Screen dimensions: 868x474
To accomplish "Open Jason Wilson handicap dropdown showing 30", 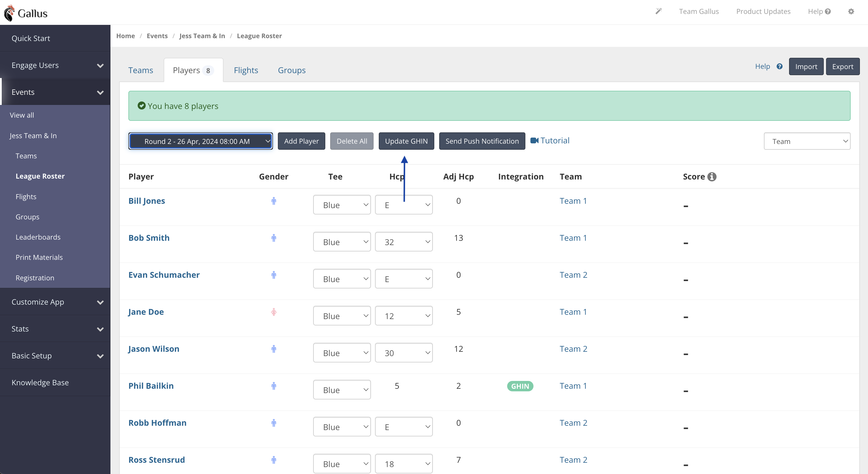I will click(404, 353).
